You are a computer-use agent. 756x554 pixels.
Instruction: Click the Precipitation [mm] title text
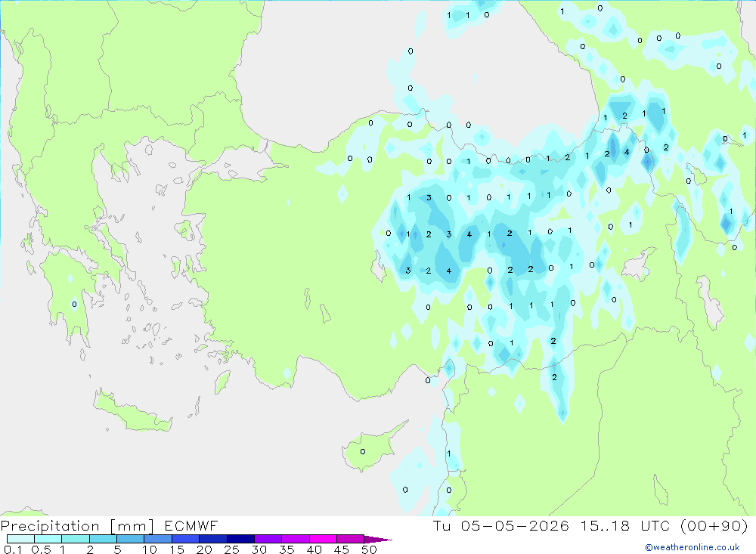tap(77, 526)
